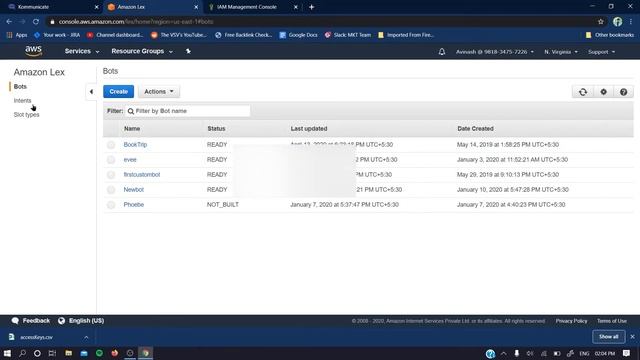Image resolution: width=640 pixels, height=360 pixels.
Task: Open the accessKeys.csv download
Action: point(37,337)
